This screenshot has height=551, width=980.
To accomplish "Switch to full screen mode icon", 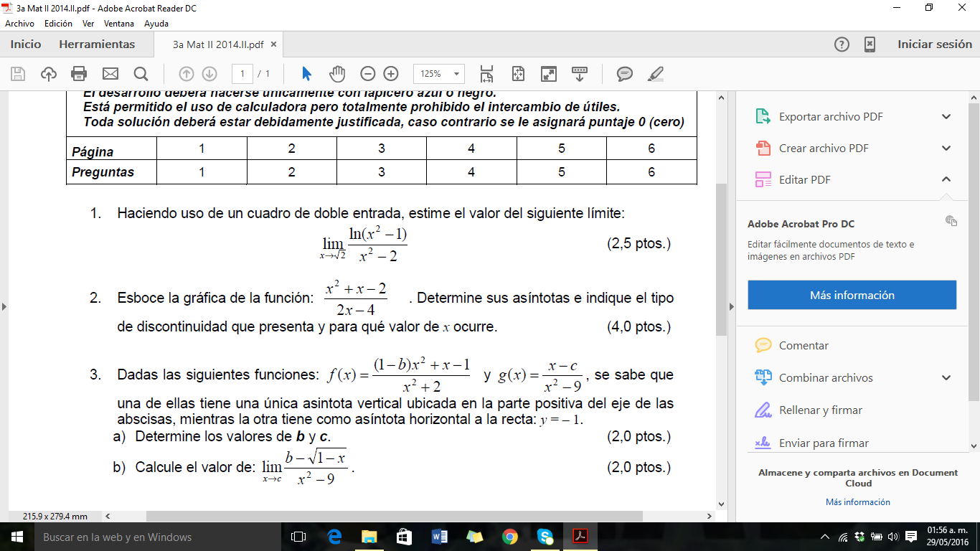I will click(x=549, y=73).
